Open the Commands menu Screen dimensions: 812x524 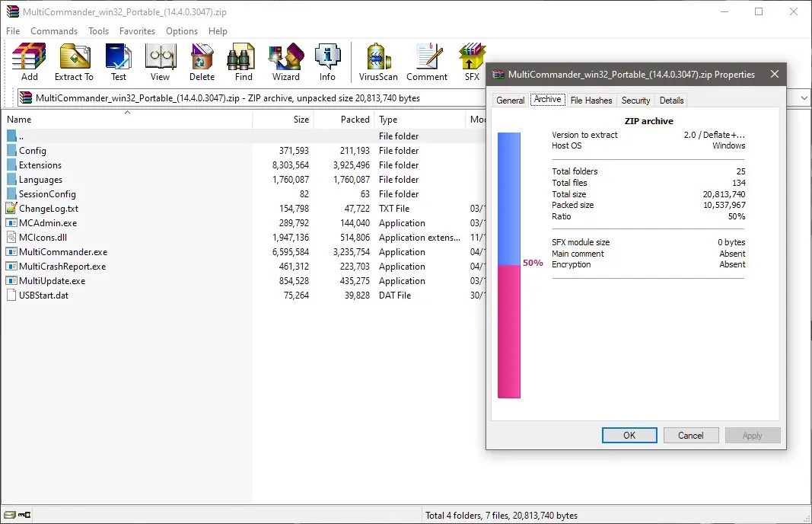click(x=54, y=31)
